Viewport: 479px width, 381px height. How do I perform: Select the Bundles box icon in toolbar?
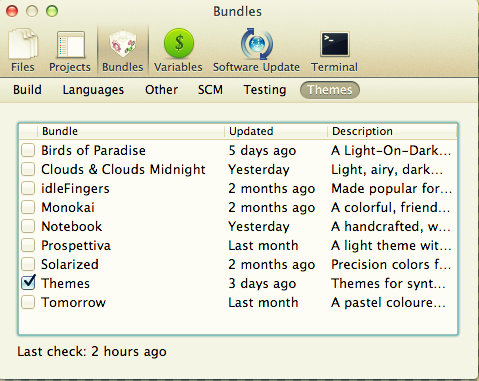pyautogui.click(x=123, y=44)
